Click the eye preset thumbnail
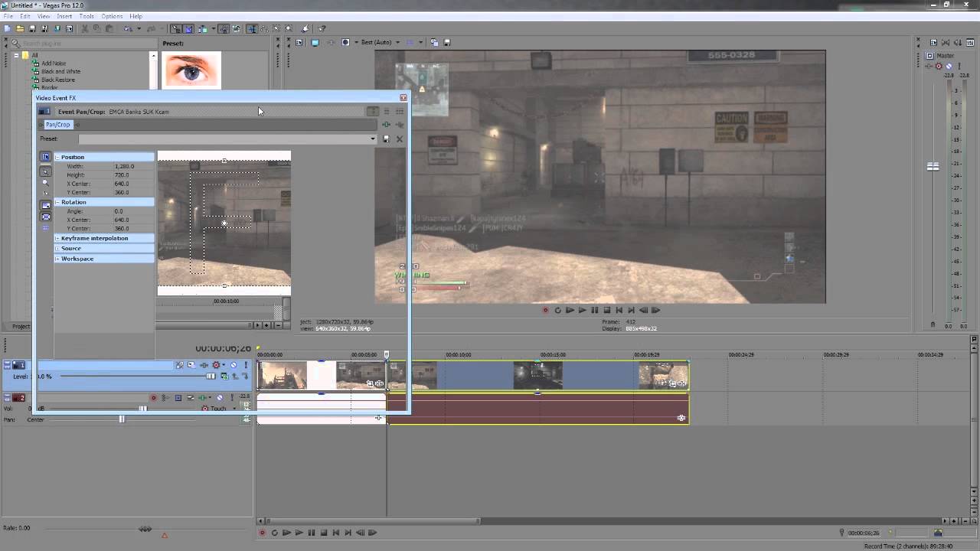The width and height of the screenshot is (980, 551). 191,70
